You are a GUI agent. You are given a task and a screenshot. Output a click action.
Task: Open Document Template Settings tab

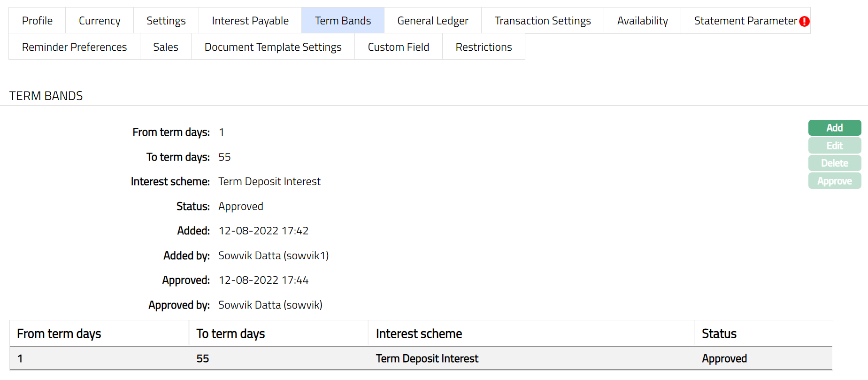tap(273, 47)
